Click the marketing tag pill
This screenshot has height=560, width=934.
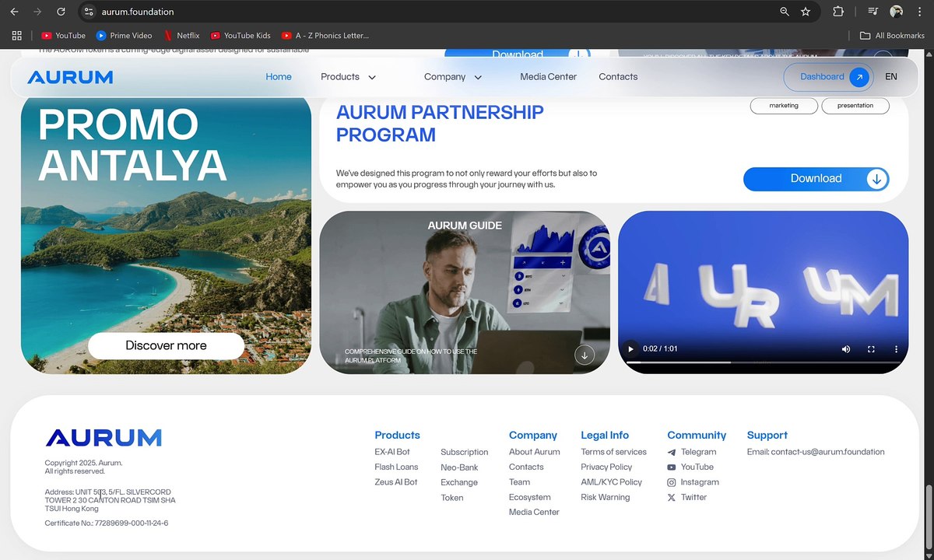784,106
